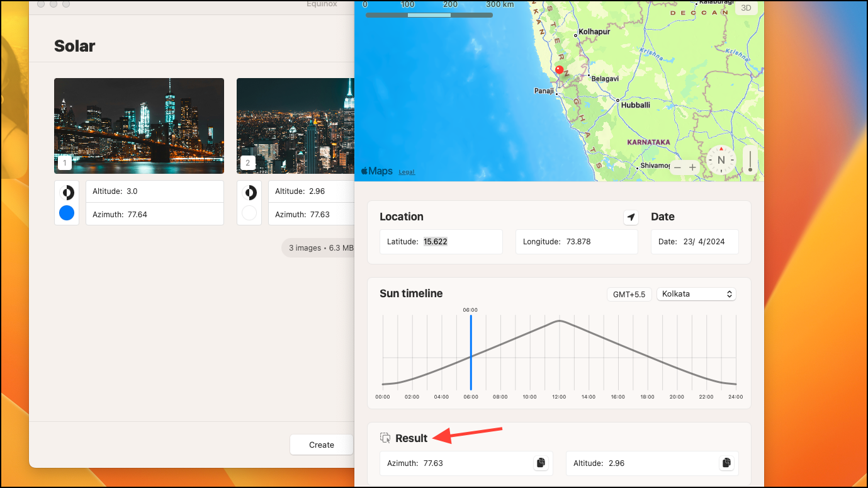This screenshot has height=488, width=868.
Task: Click the Longitude input field
Action: (x=577, y=241)
